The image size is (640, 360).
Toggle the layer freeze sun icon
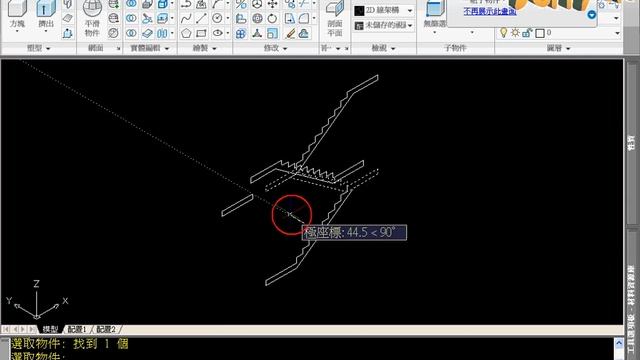[x=515, y=33]
